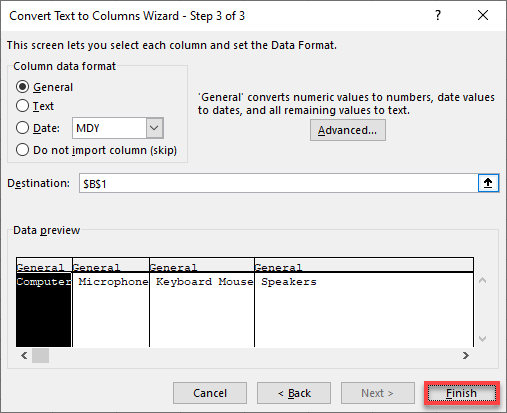Click the preview vertical scroll up arrow
Image resolution: width=507 pixels, height=413 pixels.
coord(482,280)
